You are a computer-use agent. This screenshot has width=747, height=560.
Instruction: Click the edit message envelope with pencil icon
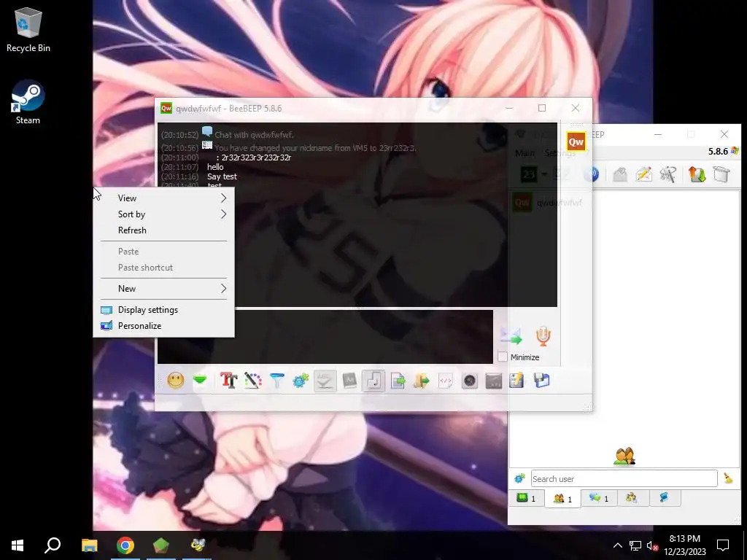(x=643, y=174)
